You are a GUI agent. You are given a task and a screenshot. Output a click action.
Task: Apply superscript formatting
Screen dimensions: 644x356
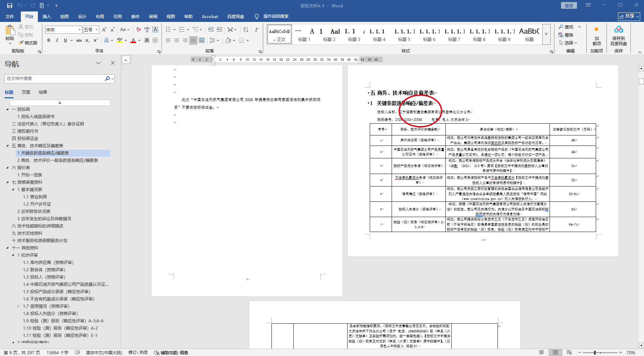[95, 40]
